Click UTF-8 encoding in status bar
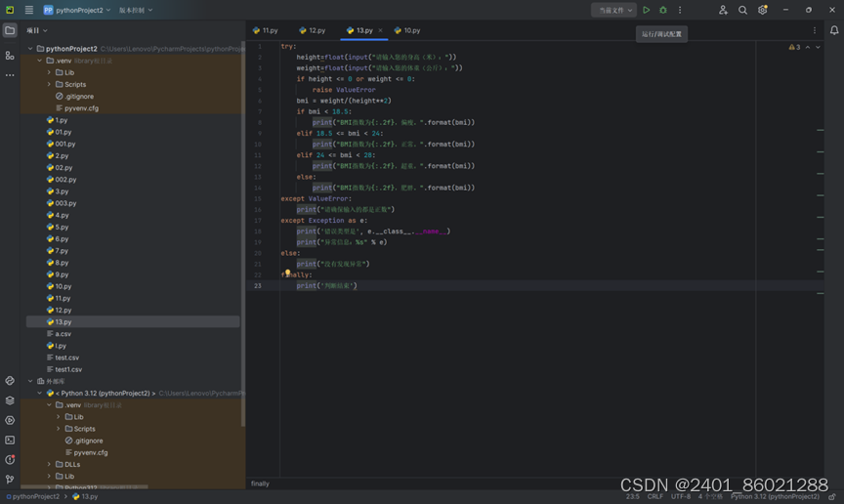 pyautogui.click(x=680, y=496)
